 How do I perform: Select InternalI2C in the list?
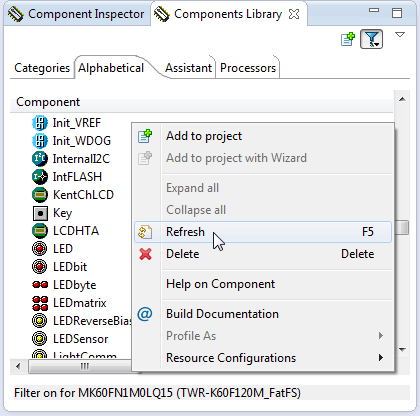point(81,159)
